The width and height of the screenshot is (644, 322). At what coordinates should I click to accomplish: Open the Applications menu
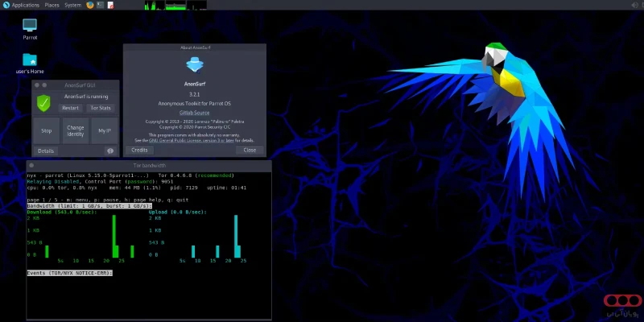pyautogui.click(x=26, y=6)
